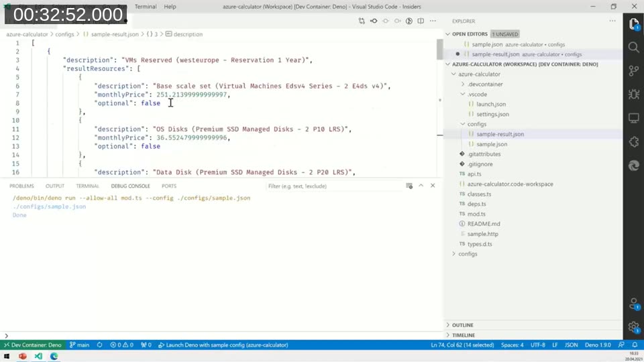Split the editor to the right
Screen dimensions: 644x362
click(x=421, y=21)
